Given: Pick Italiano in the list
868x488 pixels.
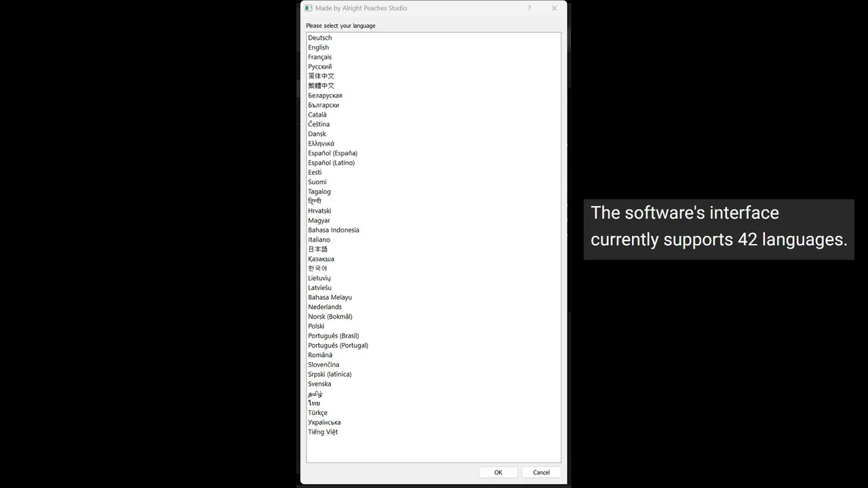Looking at the screenshot, I should (319, 239).
